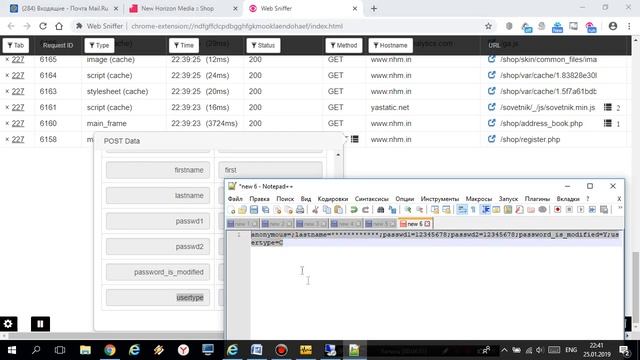Click the POST Data panel scrollbar up arrow
This screenshot has height=360, width=640.
point(338,155)
